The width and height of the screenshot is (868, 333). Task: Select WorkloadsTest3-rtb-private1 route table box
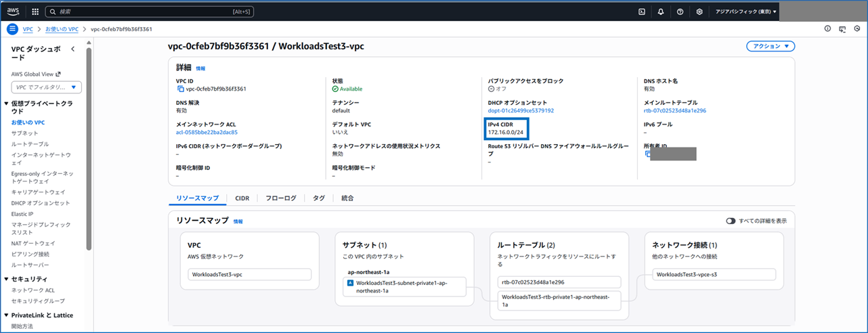pyautogui.click(x=559, y=301)
